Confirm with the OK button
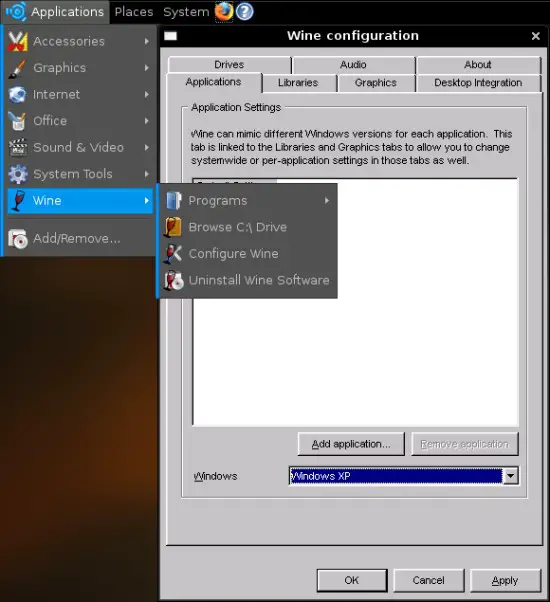The height and width of the screenshot is (602, 550). click(352, 580)
